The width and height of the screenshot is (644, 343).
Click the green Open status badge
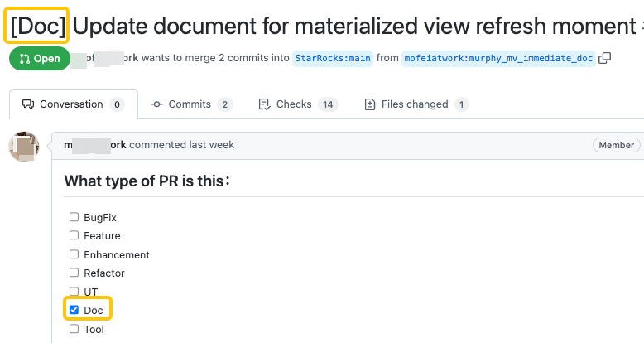[35, 59]
